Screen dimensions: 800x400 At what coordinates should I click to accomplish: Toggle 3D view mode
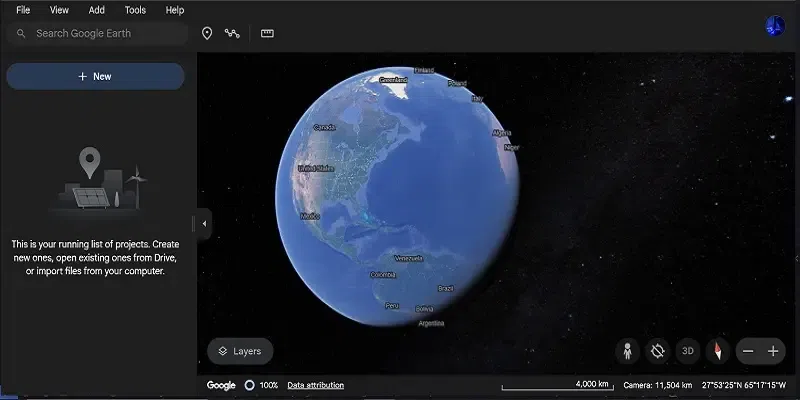tap(688, 351)
